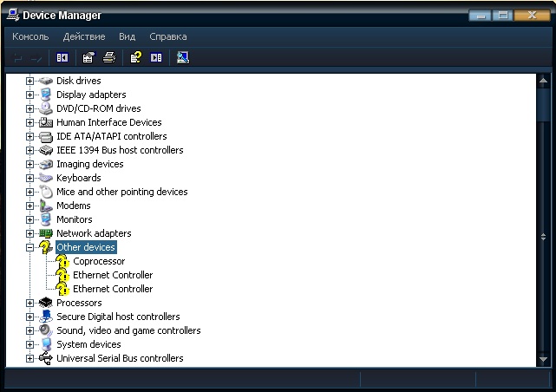Screen dimensions: 556x392
Task: Expand the Monitors node
Action: click(29, 219)
